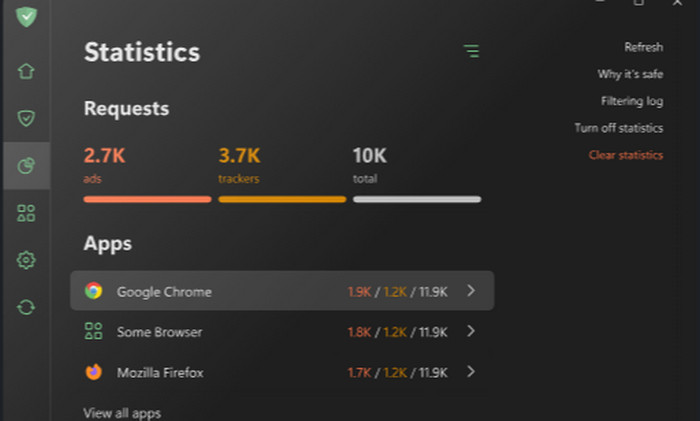Click Clear statistics in red
The image size is (700, 421).
(x=625, y=155)
